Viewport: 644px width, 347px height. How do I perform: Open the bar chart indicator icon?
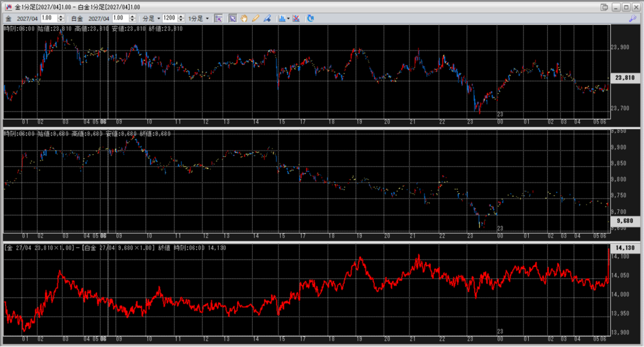[x=282, y=18]
